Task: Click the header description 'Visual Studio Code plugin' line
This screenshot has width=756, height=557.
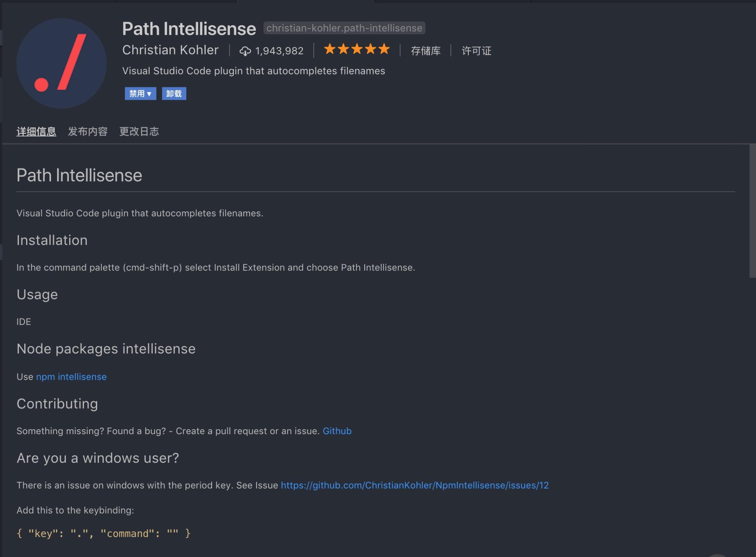Action: (x=254, y=71)
